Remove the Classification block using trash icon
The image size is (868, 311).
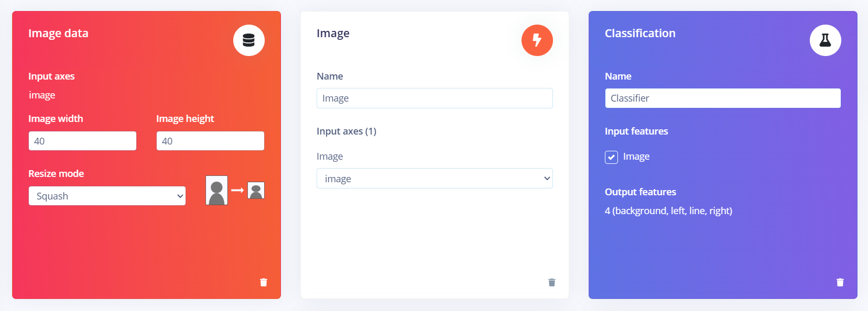pos(840,282)
